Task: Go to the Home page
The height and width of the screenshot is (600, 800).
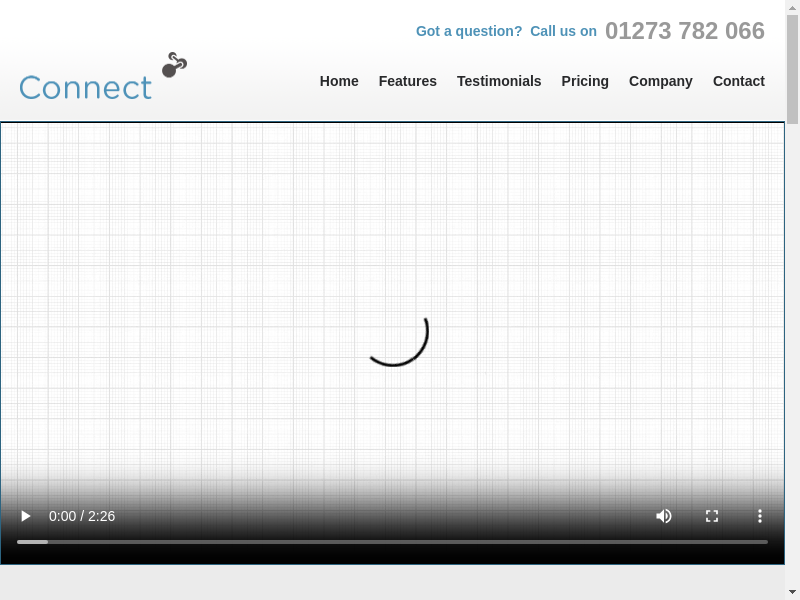Action: click(339, 81)
